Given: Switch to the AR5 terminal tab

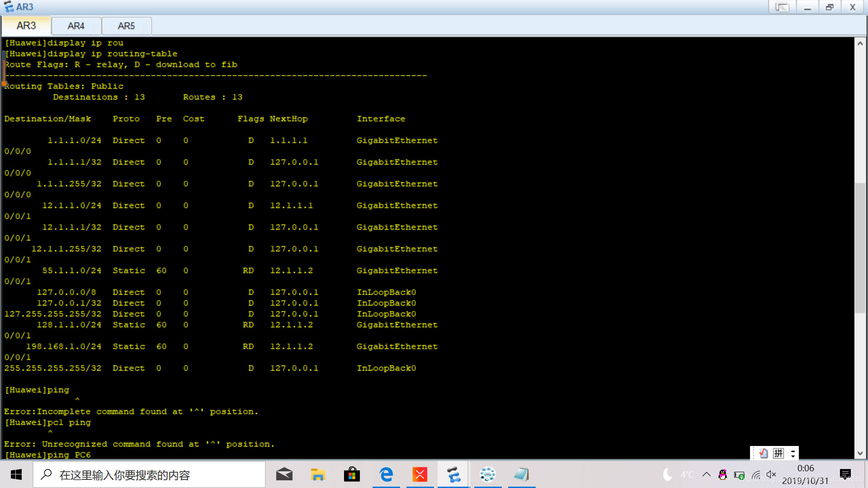Looking at the screenshot, I should [126, 26].
